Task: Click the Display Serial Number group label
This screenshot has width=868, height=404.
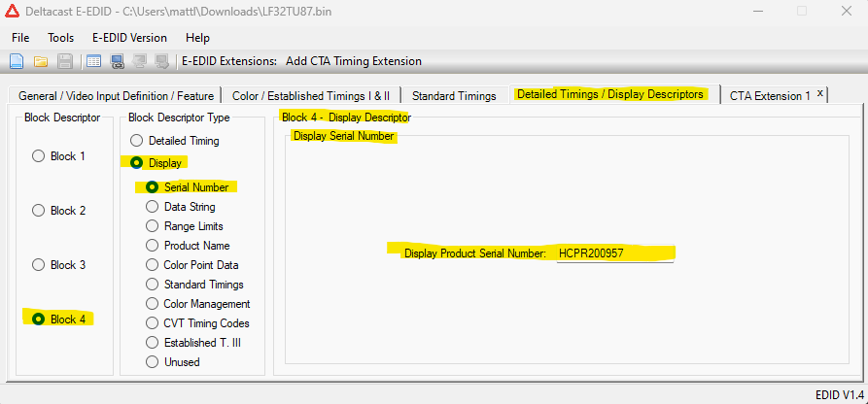Action: [343, 136]
